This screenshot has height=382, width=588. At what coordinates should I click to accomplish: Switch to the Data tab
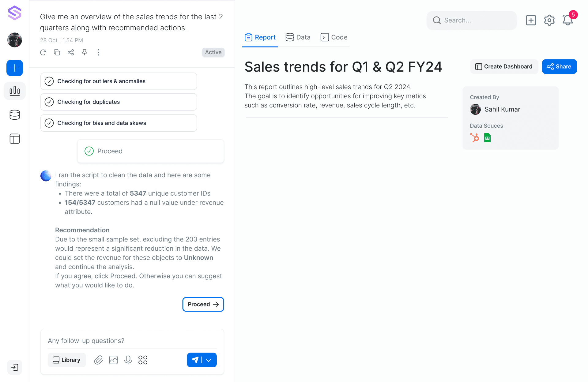coord(298,37)
